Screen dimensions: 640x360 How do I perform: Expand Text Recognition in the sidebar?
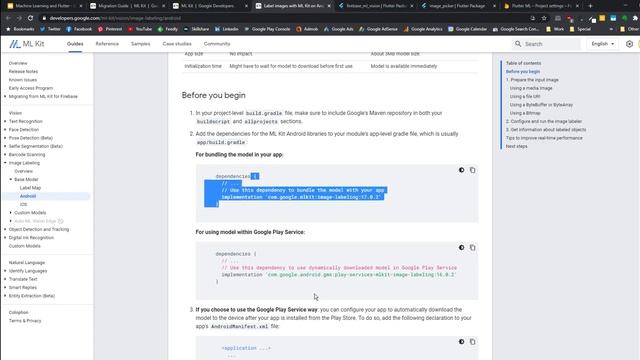click(x=5, y=121)
